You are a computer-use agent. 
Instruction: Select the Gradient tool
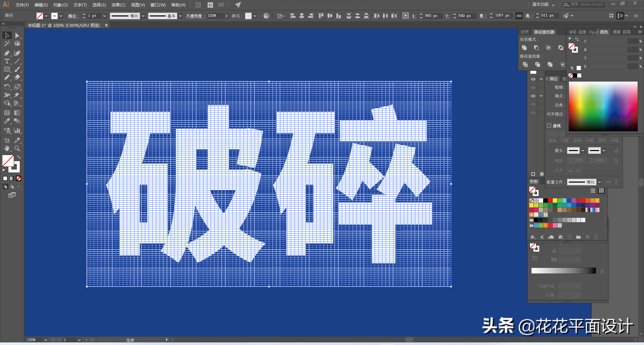click(17, 113)
